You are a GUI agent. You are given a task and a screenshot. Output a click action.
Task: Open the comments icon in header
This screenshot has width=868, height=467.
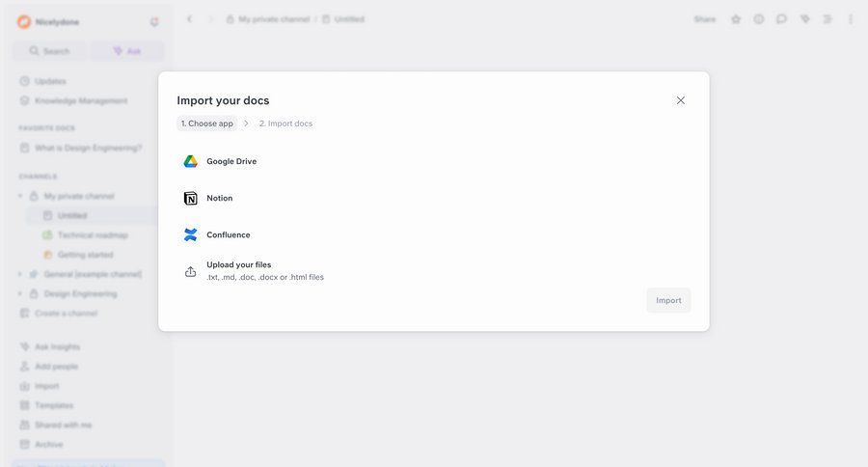782,19
